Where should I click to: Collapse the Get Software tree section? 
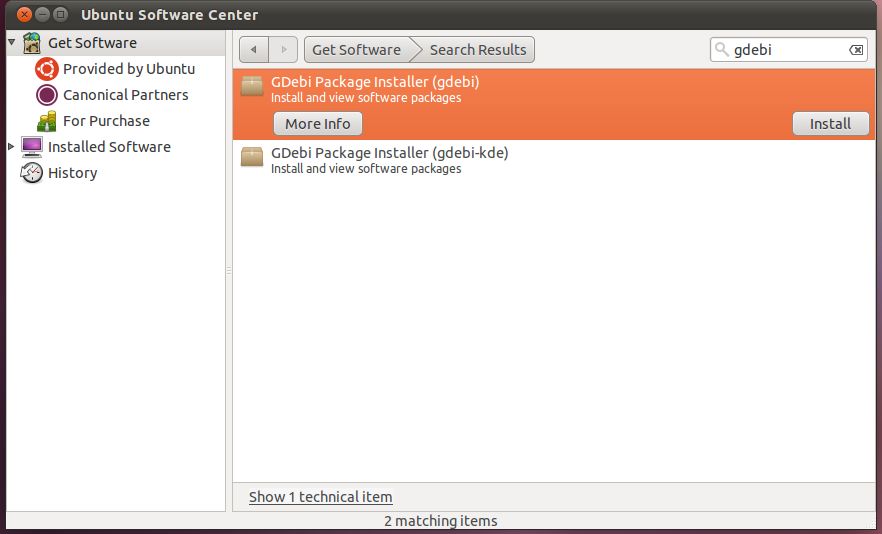(x=11, y=42)
